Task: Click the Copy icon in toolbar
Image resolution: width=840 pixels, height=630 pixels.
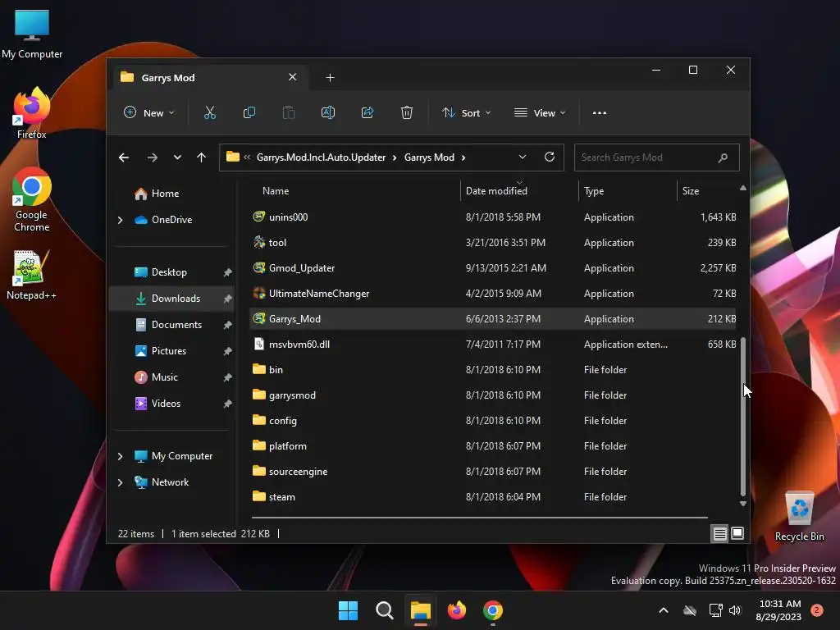Action: coord(249,112)
